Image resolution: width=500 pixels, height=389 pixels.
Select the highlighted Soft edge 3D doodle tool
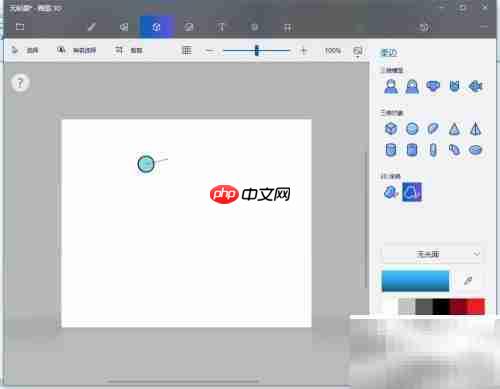point(412,192)
